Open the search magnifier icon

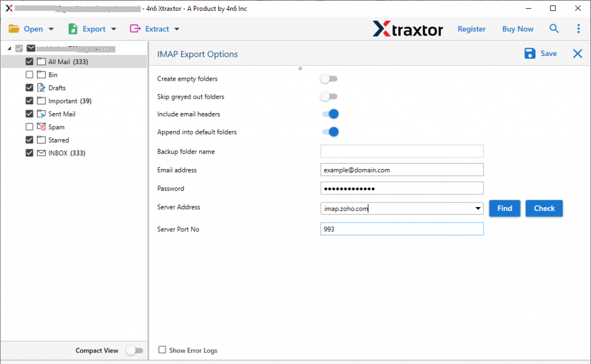[553, 29]
